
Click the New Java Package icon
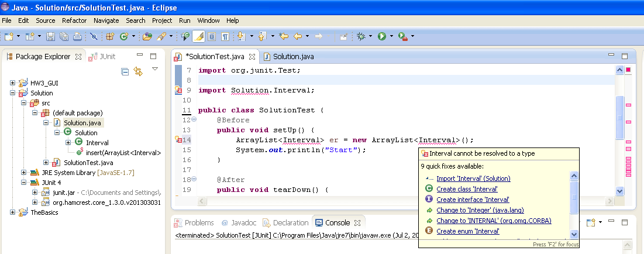[109, 36]
